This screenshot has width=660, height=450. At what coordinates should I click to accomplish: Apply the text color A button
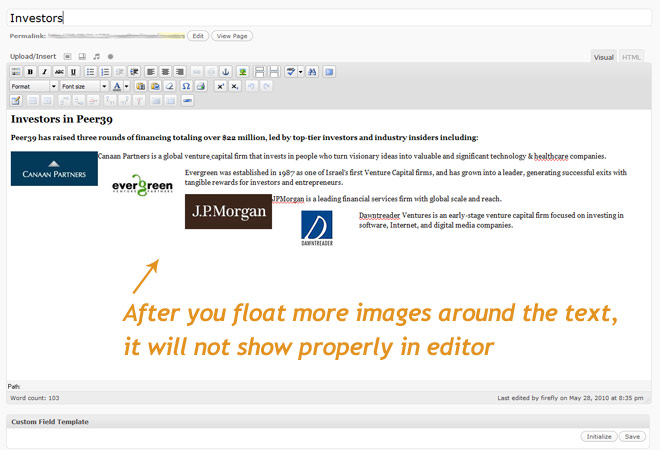117,86
